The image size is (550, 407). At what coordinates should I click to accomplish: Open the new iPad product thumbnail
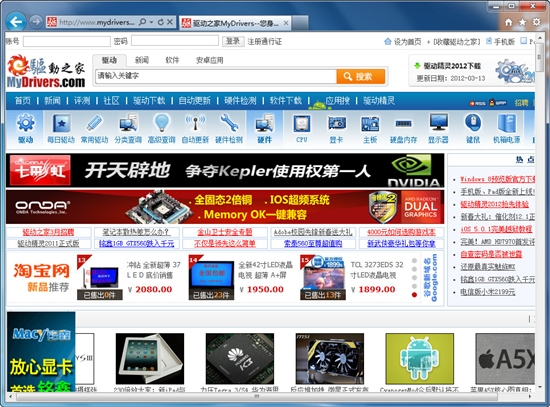150,359
